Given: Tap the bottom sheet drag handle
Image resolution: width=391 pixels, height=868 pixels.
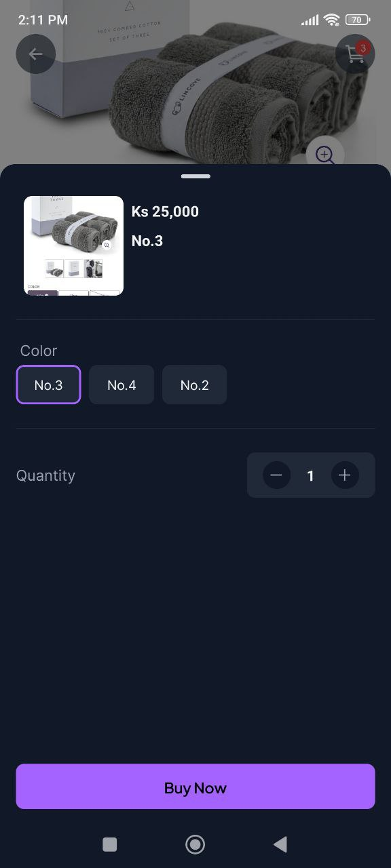Looking at the screenshot, I should tap(195, 176).
